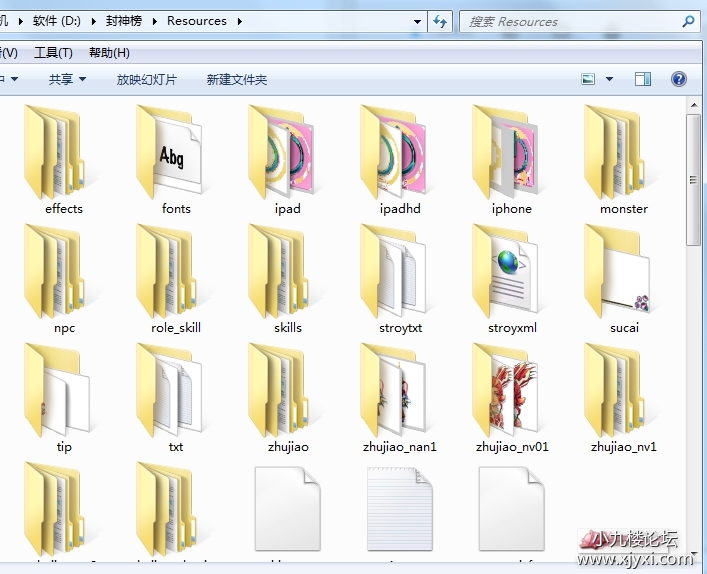Open the 帮助(H) menu
The width and height of the screenshot is (707, 574).
(x=109, y=53)
